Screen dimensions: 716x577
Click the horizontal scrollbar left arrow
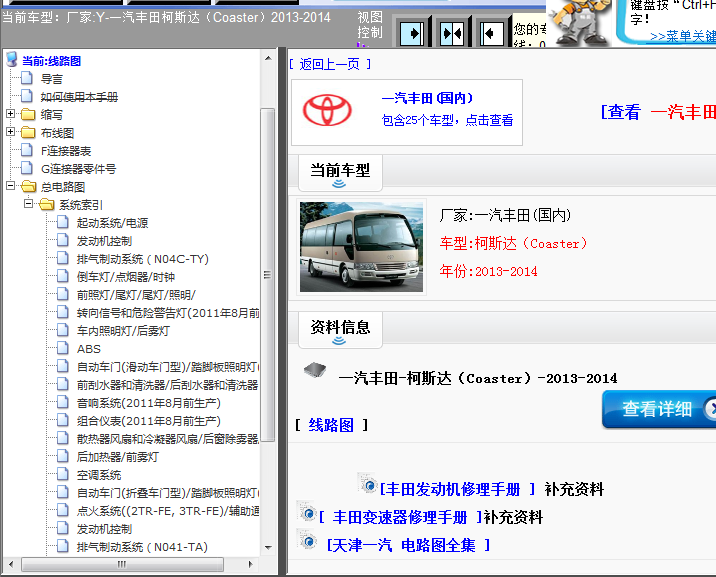(11, 564)
